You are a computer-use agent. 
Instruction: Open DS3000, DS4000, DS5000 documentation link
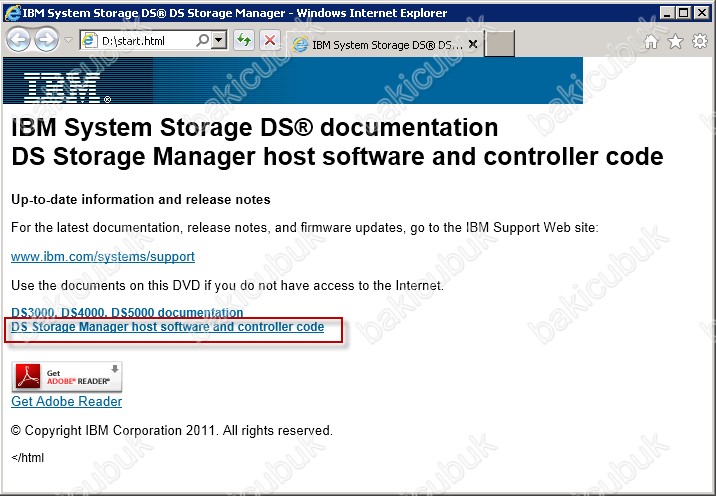[127, 312]
